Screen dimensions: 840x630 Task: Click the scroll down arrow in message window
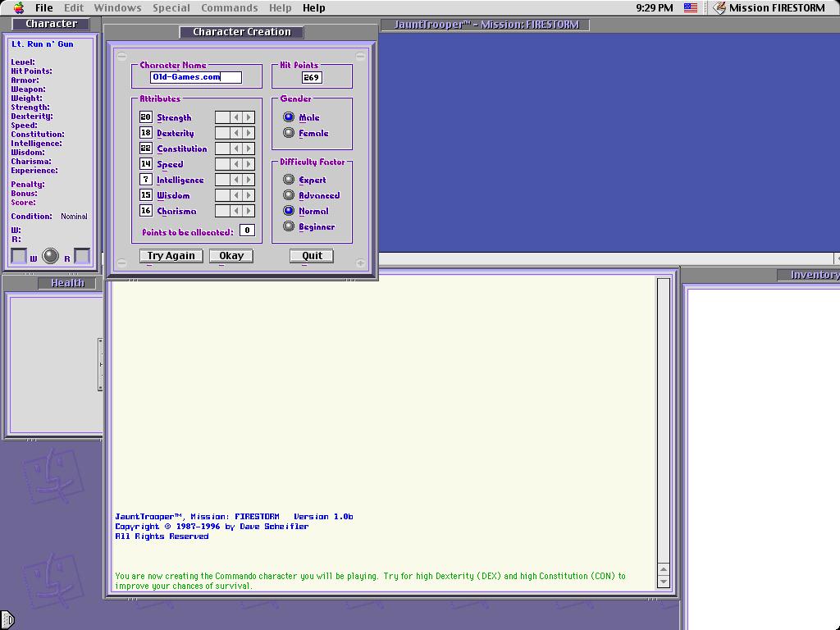click(x=663, y=582)
